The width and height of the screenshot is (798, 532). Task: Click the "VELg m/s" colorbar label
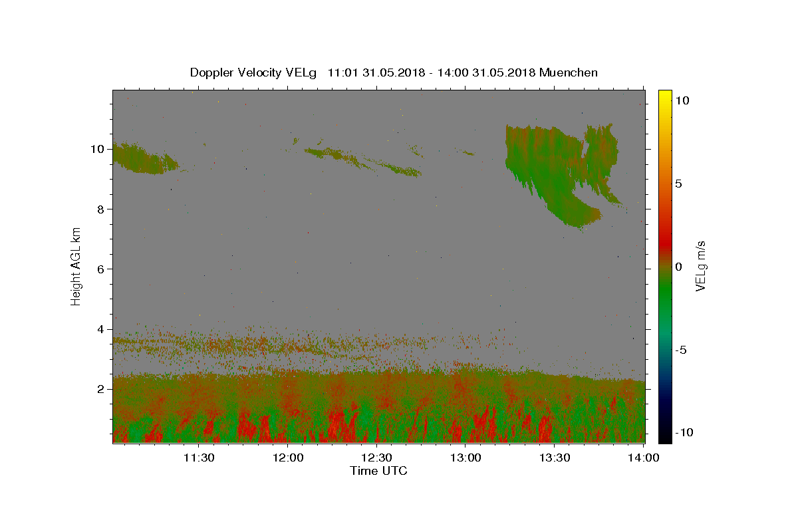pos(700,267)
